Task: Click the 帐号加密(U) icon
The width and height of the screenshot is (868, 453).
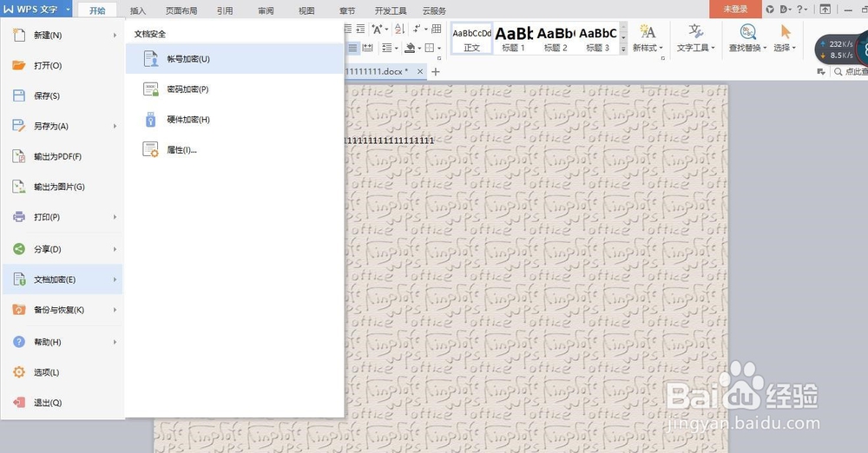Action: [x=150, y=59]
